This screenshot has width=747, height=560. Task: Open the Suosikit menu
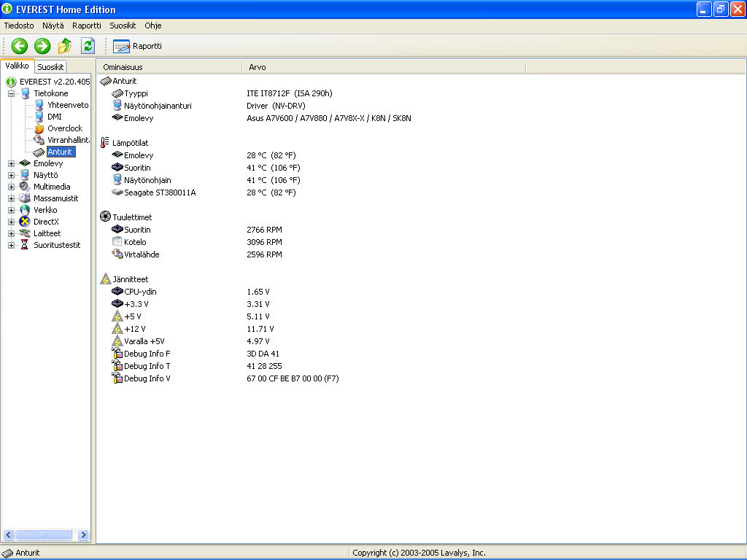point(123,26)
